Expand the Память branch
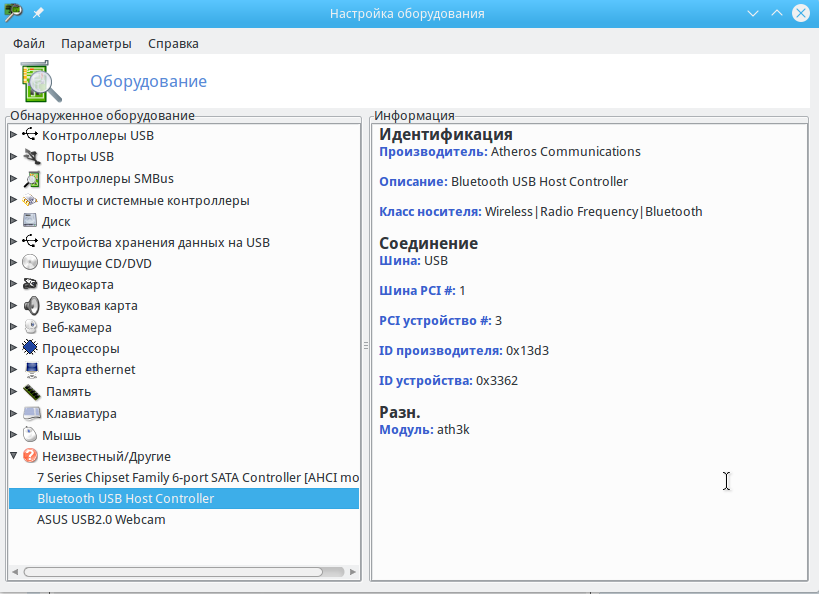Image resolution: width=819 pixels, height=594 pixels. pyautogui.click(x=14, y=391)
